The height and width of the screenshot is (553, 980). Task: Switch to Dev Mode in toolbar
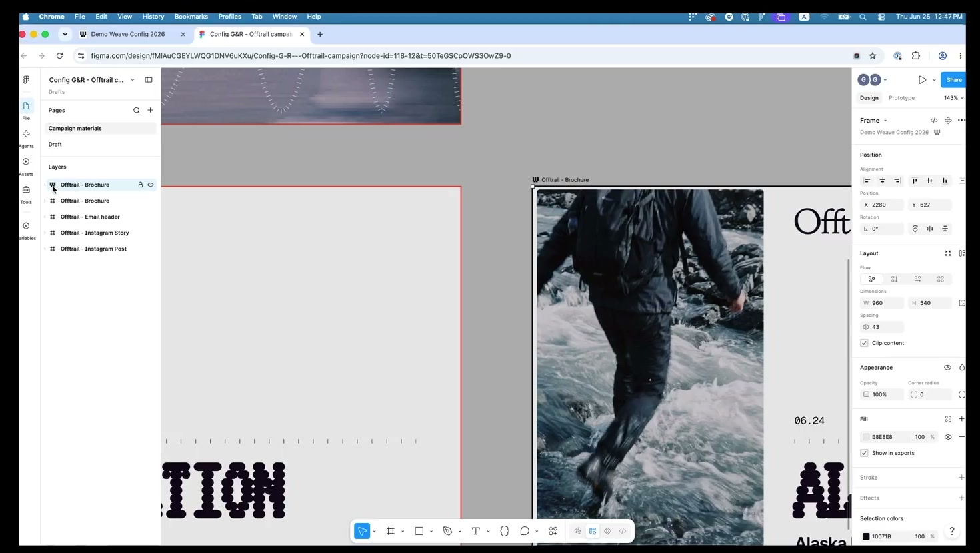(623, 531)
